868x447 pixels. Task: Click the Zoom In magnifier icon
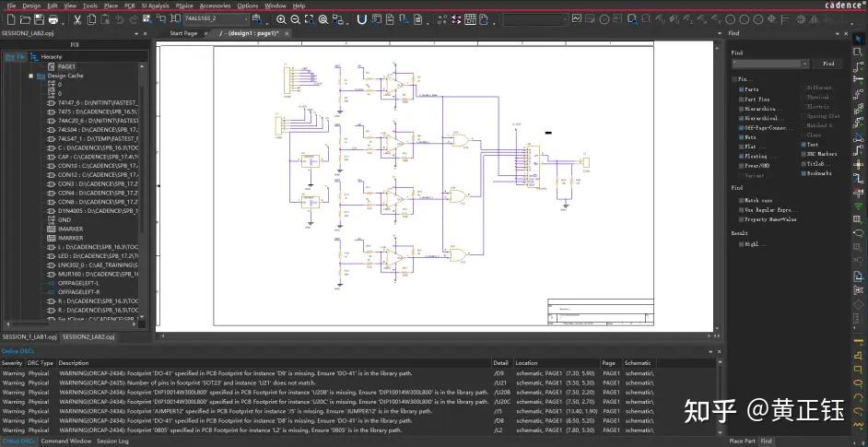tap(281, 19)
